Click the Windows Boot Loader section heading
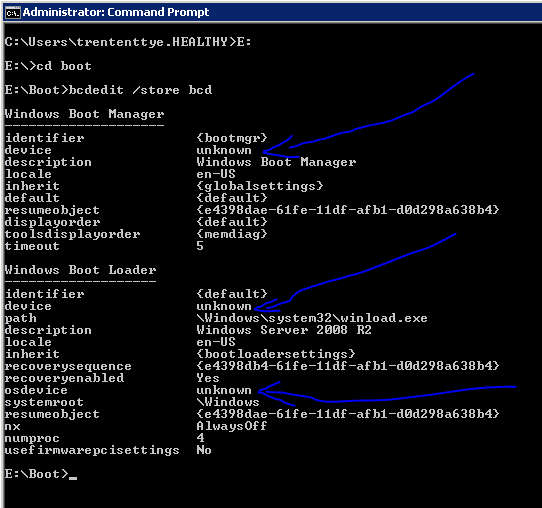Screen dimensions: 542x508 [80, 270]
